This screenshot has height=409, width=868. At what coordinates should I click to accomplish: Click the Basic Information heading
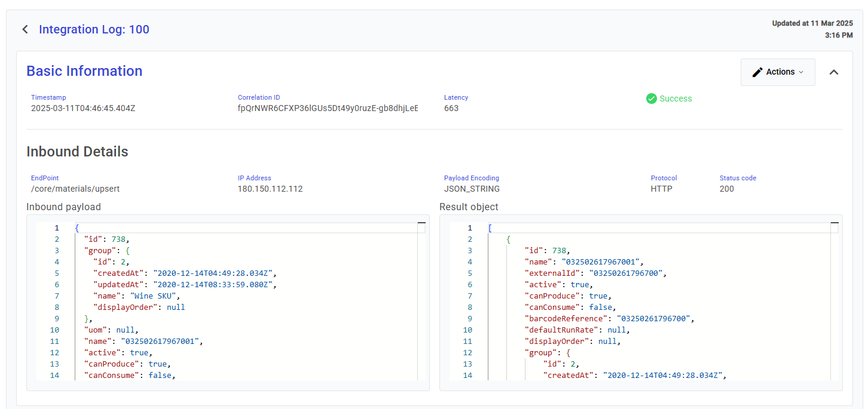click(x=84, y=71)
